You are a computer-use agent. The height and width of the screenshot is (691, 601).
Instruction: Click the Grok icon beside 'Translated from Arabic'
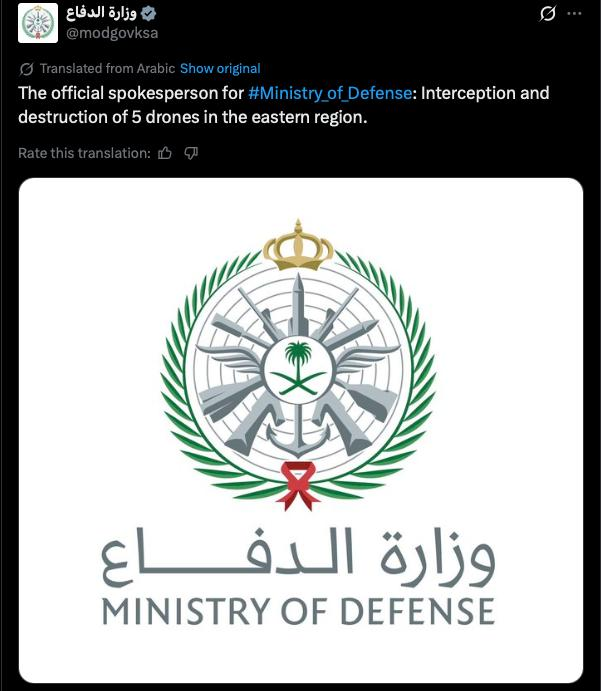pyautogui.click(x=27, y=69)
